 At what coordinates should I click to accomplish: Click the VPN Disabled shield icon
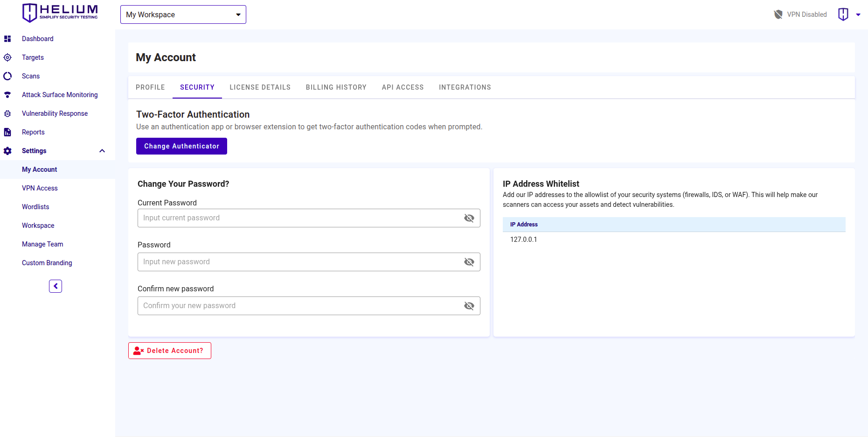778,14
